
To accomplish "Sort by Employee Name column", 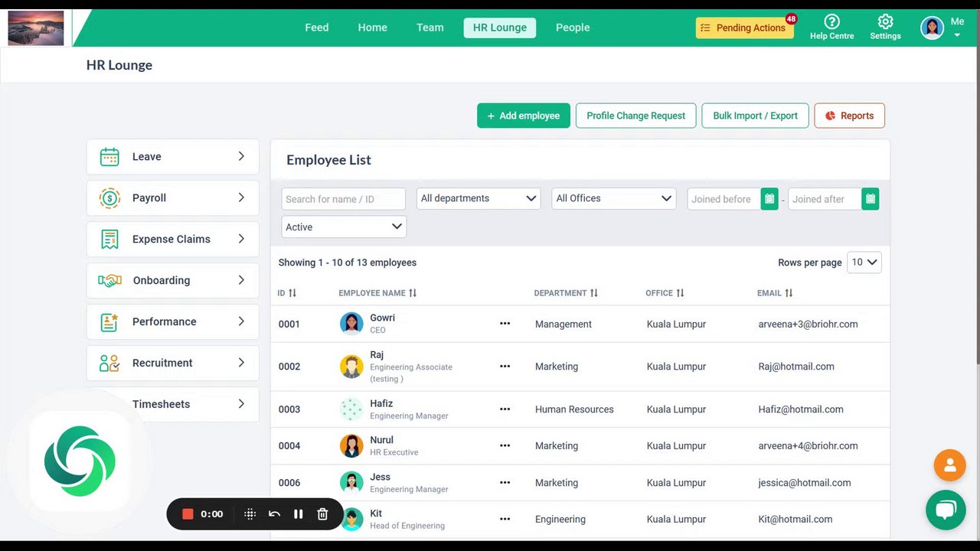I will coord(413,293).
